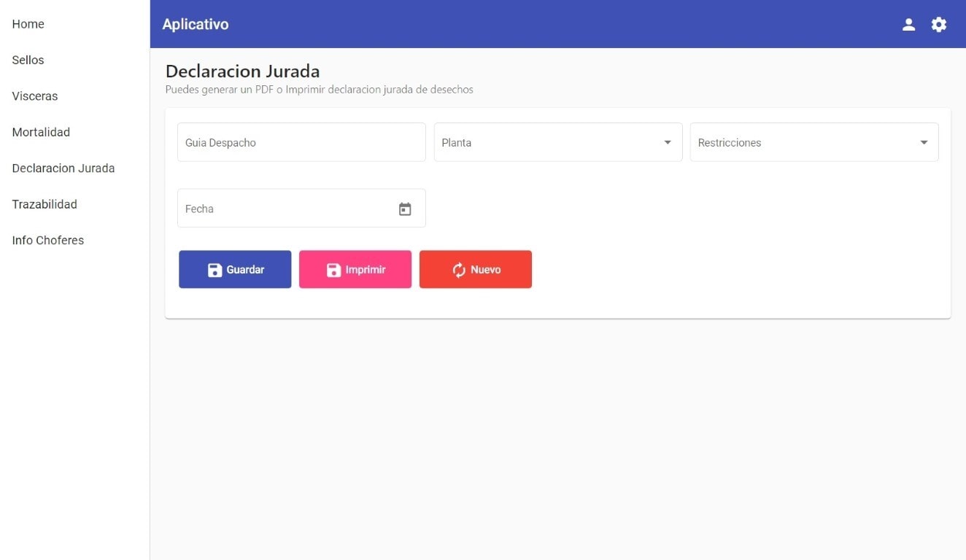966x560 pixels.
Task: Click the refresh arrows icon on Nuevo
Action: click(459, 270)
